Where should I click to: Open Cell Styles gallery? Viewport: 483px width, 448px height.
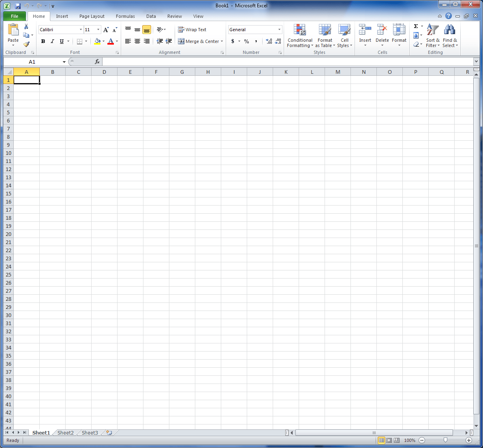(344, 36)
